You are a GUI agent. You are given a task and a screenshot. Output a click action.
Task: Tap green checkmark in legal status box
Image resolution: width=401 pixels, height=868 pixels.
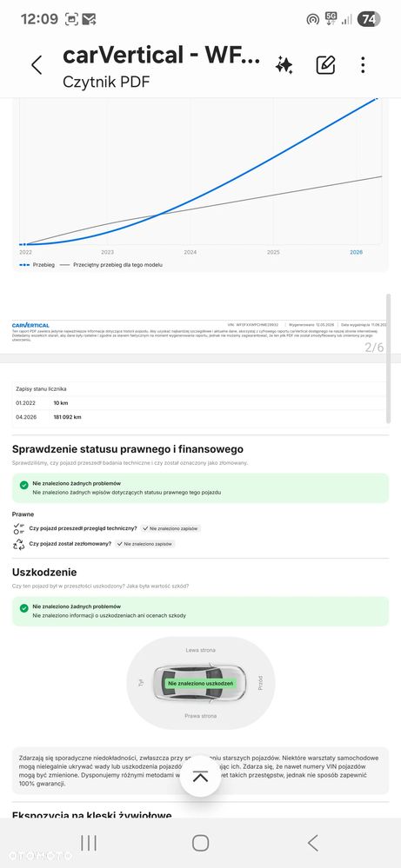pyautogui.click(x=23, y=485)
